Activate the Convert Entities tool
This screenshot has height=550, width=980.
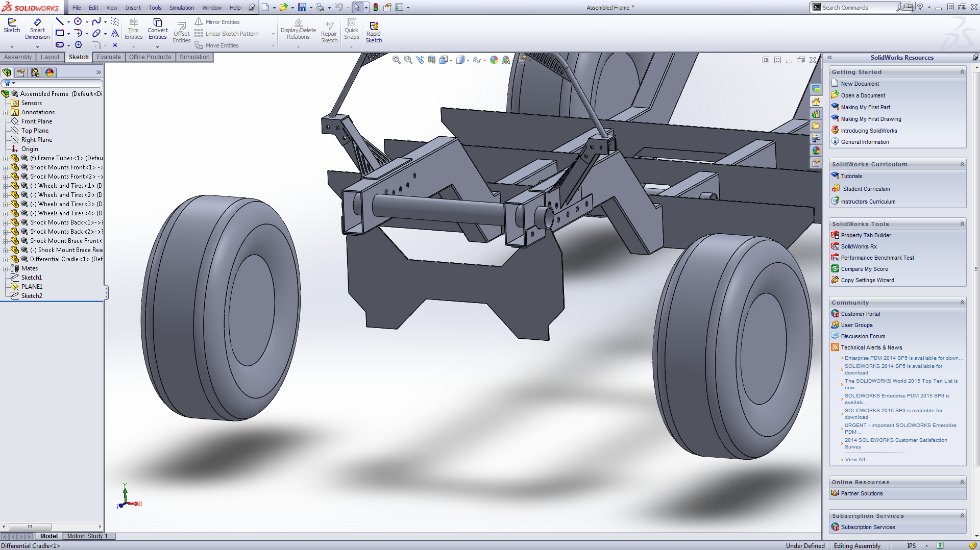tap(157, 29)
